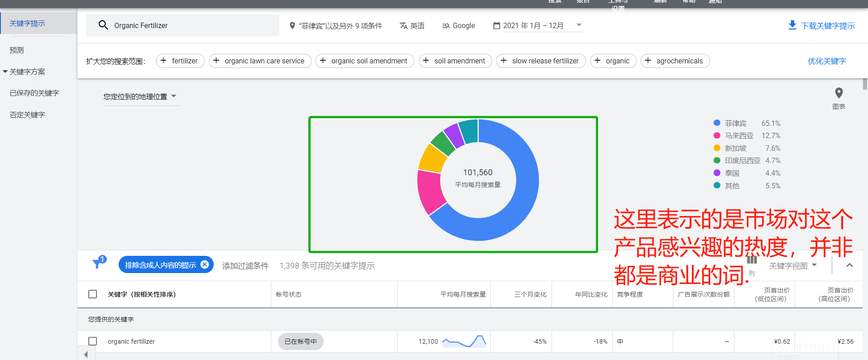Screen dimensions: 868x360
Task: Click the 图表 map pin icon
Action: [x=839, y=93]
